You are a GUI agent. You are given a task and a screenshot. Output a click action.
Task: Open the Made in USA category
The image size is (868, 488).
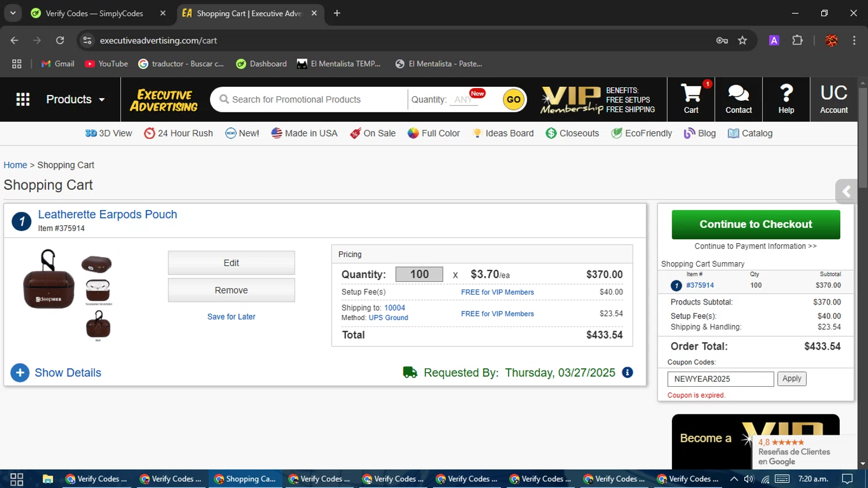304,133
